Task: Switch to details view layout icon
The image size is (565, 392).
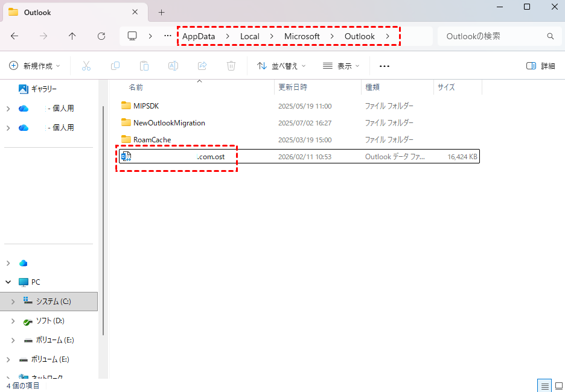Action: pyautogui.click(x=544, y=385)
